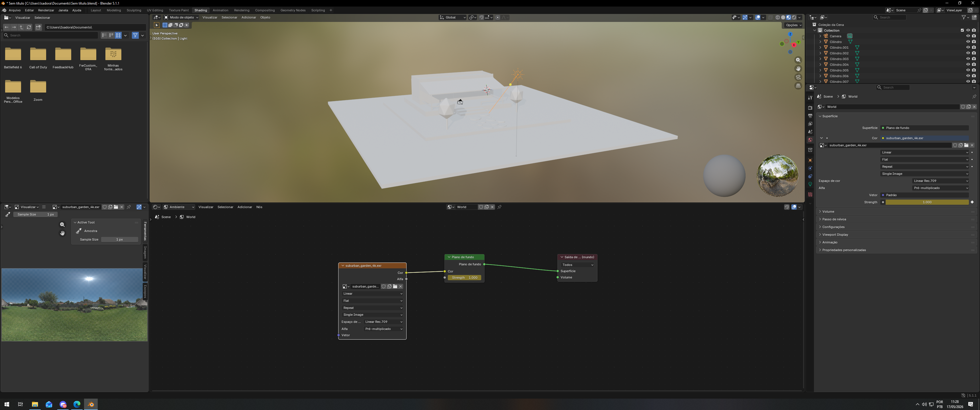Pin the properties editor context

coord(974,97)
